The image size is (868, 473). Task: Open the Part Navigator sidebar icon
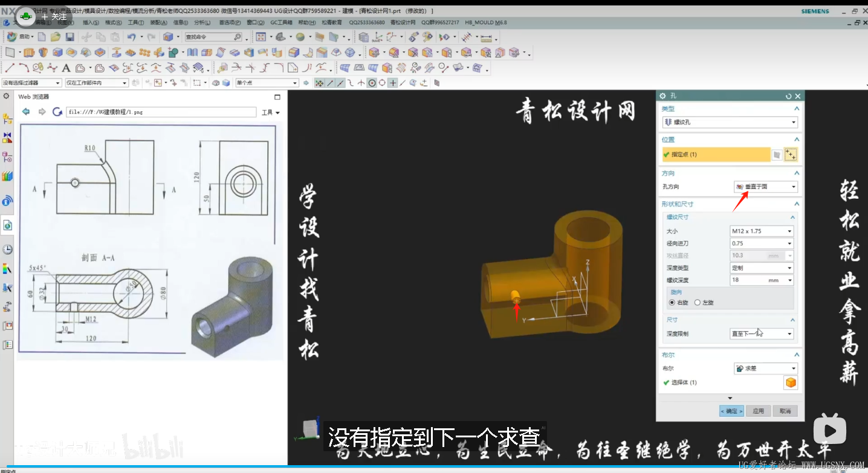click(x=7, y=157)
